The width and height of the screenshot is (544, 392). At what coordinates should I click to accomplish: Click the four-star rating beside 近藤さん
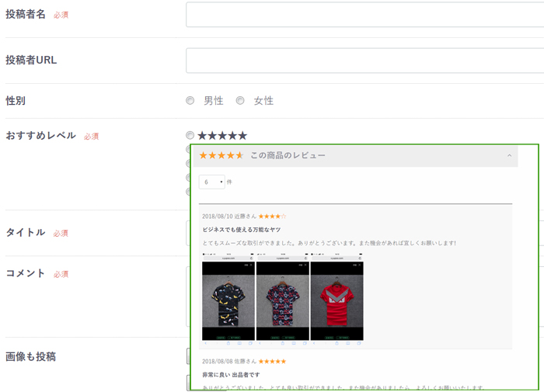tap(272, 217)
